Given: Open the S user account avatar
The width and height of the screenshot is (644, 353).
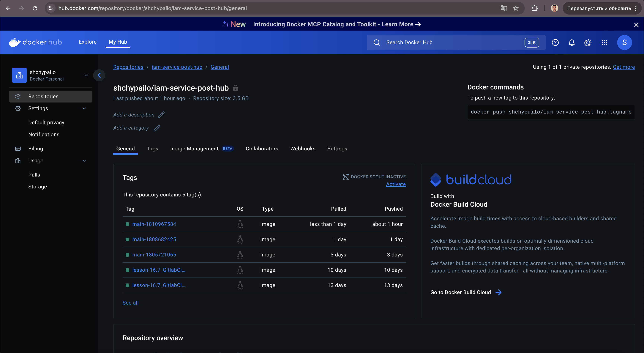Looking at the screenshot, I should (624, 42).
